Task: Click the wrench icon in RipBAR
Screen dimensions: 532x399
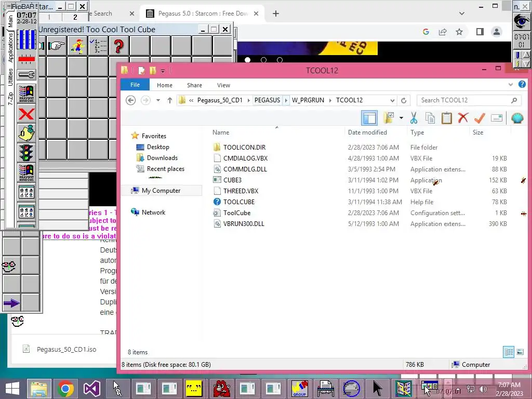Action: [x=26, y=74]
